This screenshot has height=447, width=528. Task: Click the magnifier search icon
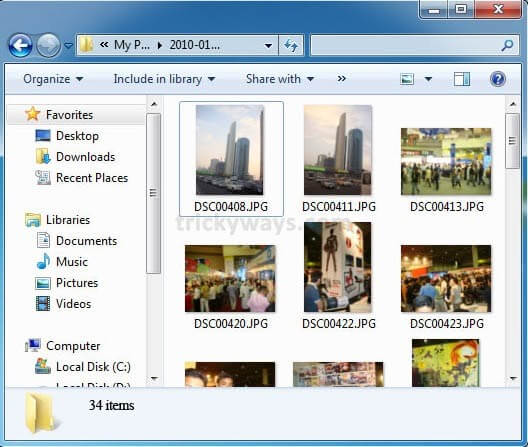(507, 45)
